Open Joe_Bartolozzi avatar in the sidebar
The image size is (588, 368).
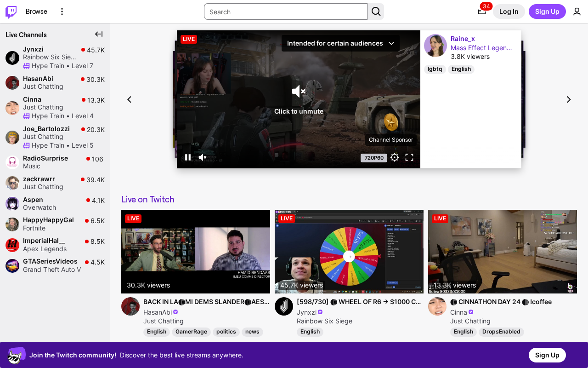[12, 137]
